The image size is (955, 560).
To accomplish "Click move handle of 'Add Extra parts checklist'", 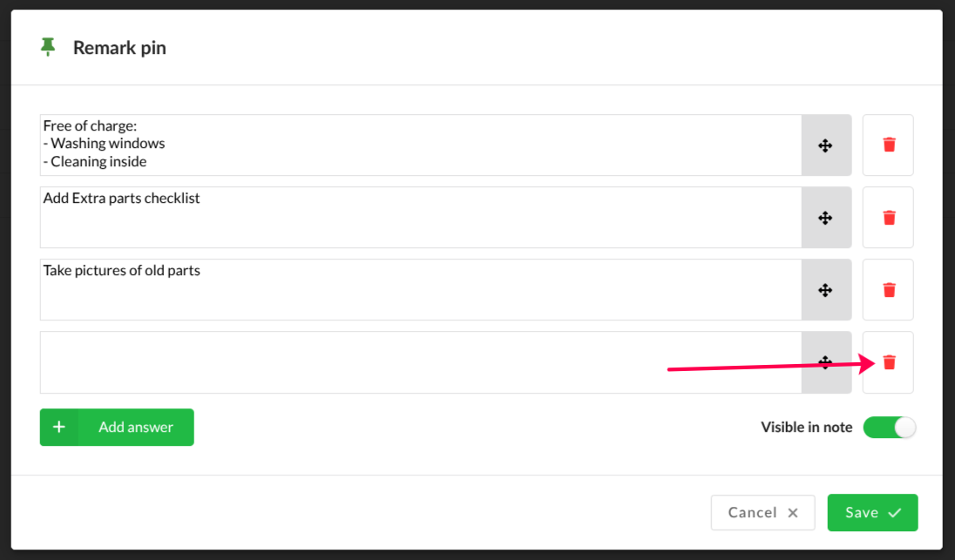I will pos(826,218).
